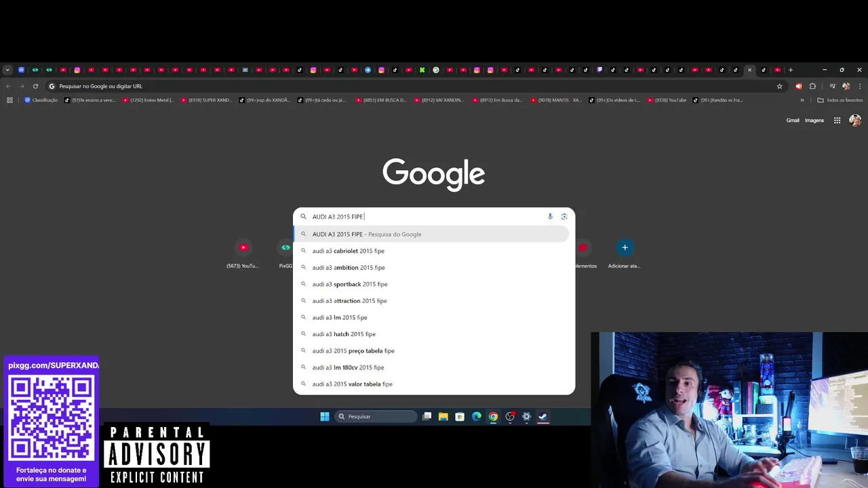Screen dimensions: 868x488
Task: Open the (9078) MANTIS bookmark
Action: point(556,100)
